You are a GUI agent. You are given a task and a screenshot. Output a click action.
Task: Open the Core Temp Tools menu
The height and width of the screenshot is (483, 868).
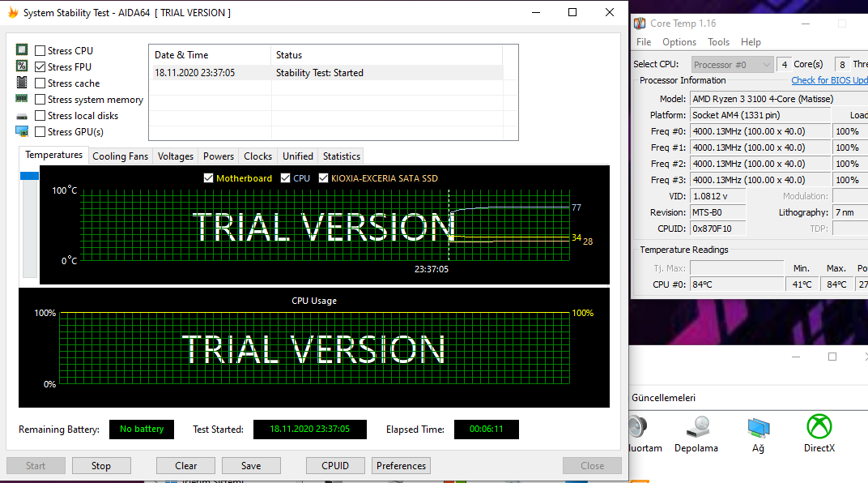coord(718,42)
